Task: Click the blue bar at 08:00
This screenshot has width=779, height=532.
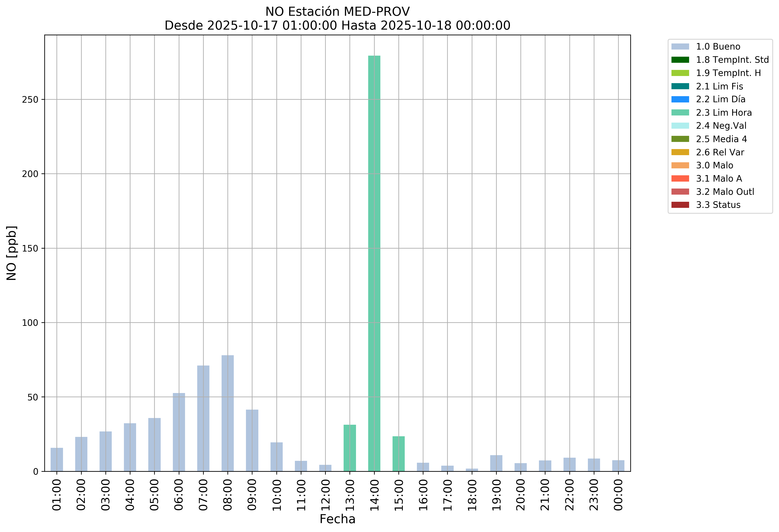Action: (228, 413)
